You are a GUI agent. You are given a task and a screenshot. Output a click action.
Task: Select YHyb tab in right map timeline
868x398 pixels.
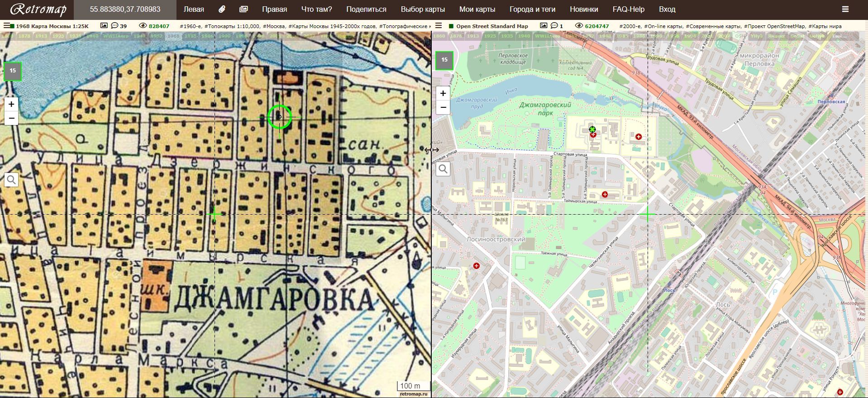point(757,36)
